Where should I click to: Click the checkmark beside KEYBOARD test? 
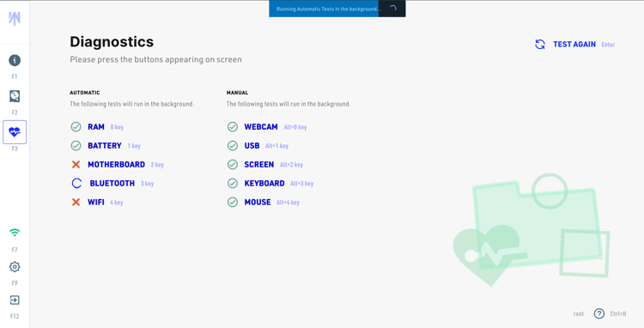click(x=233, y=184)
